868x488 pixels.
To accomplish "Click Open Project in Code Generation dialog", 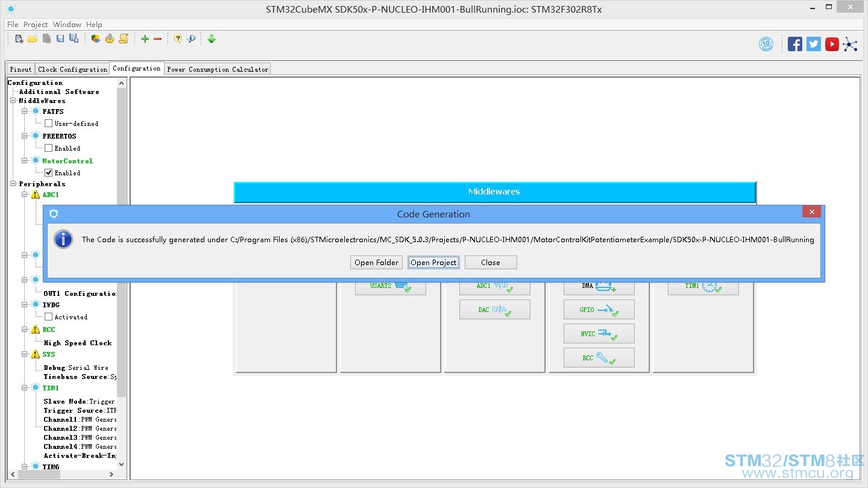I will tap(433, 263).
